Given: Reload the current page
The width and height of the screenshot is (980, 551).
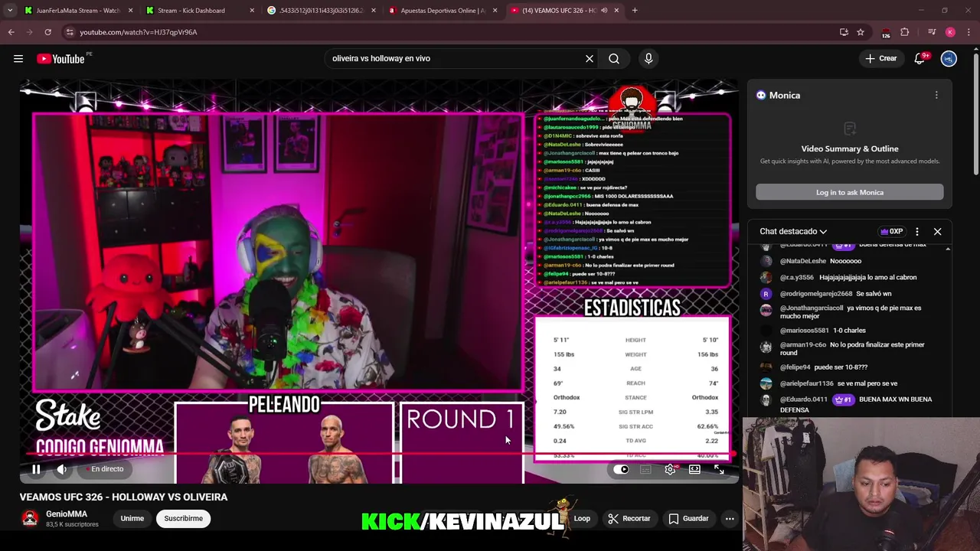Looking at the screenshot, I should coord(47,32).
